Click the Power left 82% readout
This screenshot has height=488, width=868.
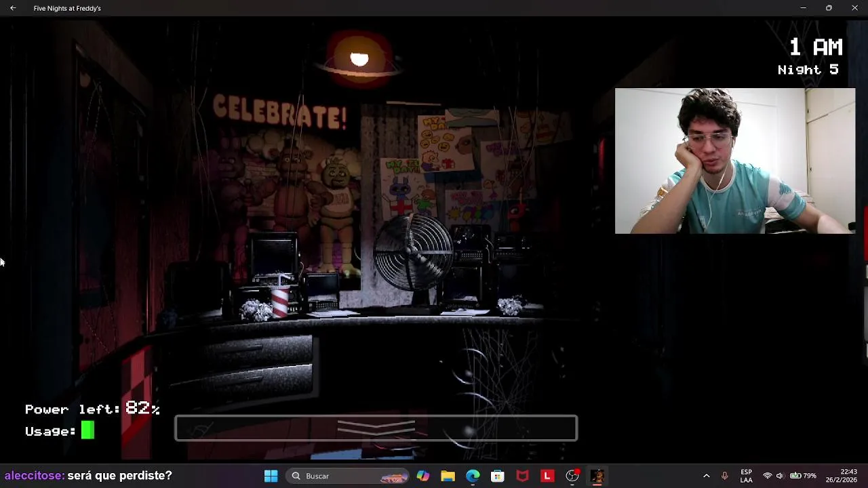point(92,409)
